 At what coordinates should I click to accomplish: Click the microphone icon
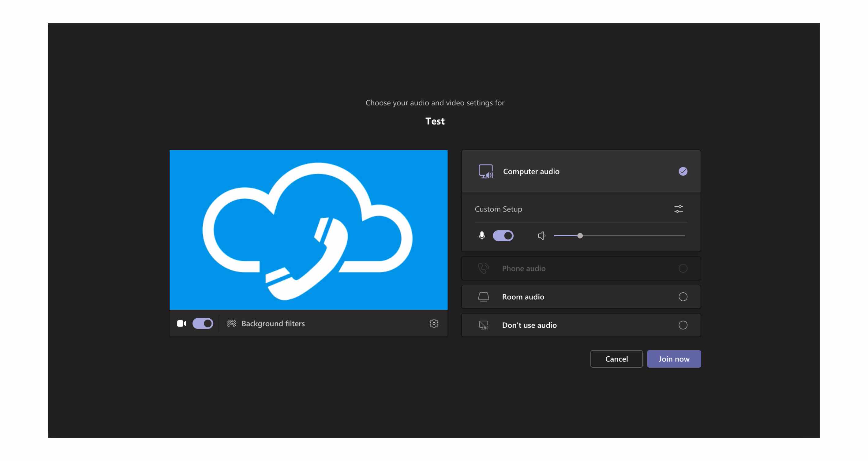pos(482,236)
